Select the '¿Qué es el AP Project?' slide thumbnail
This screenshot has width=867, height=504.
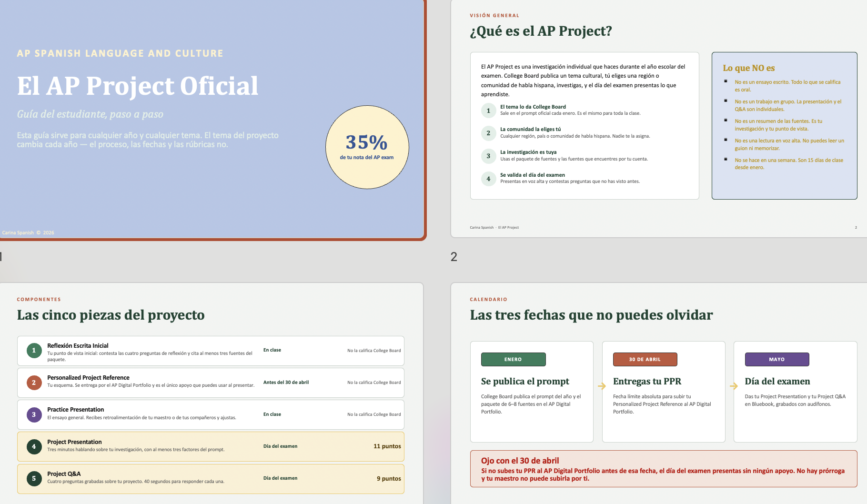pyautogui.click(x=659, y=118)
